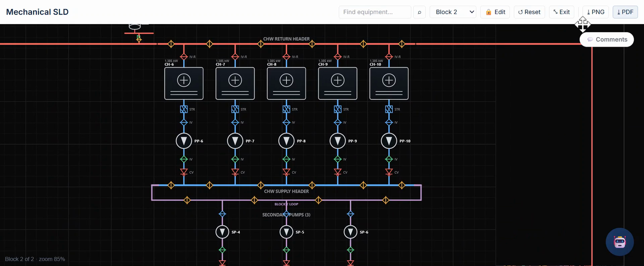Click the Edit button with lock icon
The height and width of the screenshot is (266, 644).
pos(495,12)
